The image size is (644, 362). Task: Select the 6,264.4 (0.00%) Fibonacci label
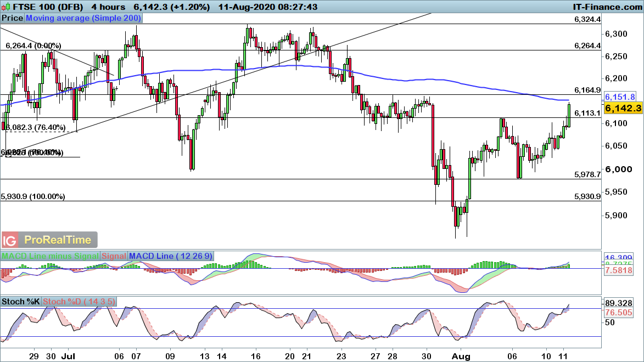click(x=33, y=46)
